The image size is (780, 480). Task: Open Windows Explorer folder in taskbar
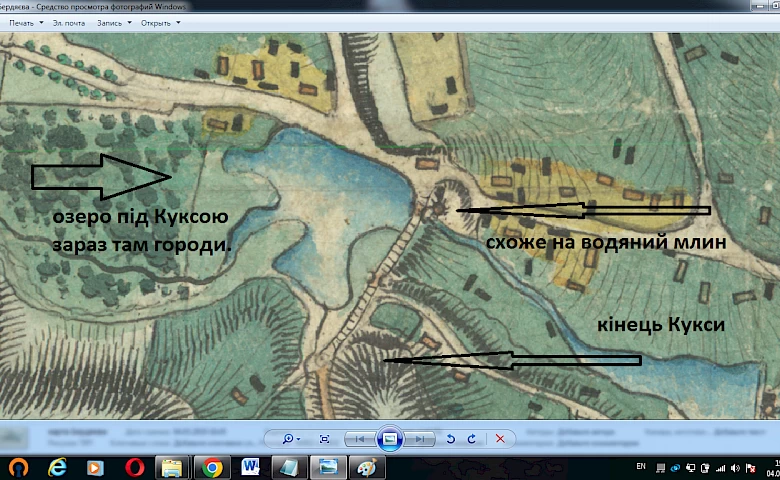tap(172, 468)
